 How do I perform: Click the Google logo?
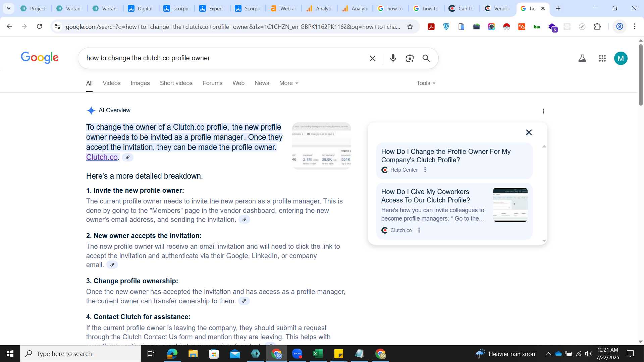tap(40, 58)
